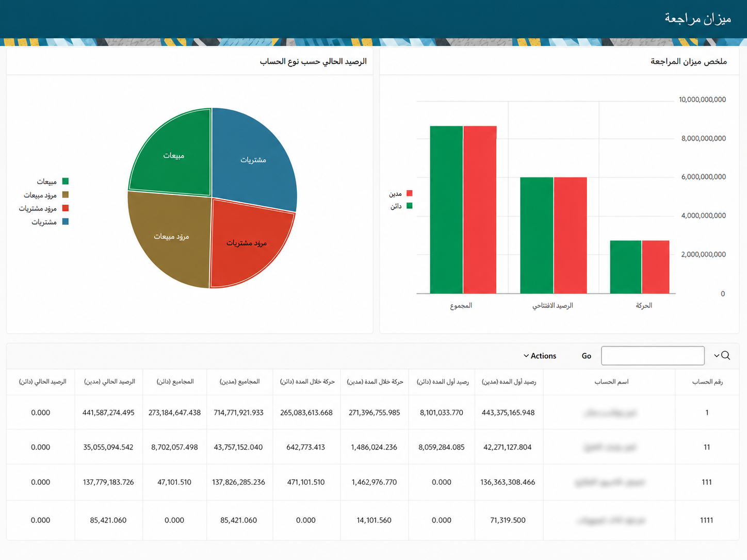The width and height of the screenshot is (747, 560).
Task: Toggle مشتريات blue legend marker
Action: (66, 221)
